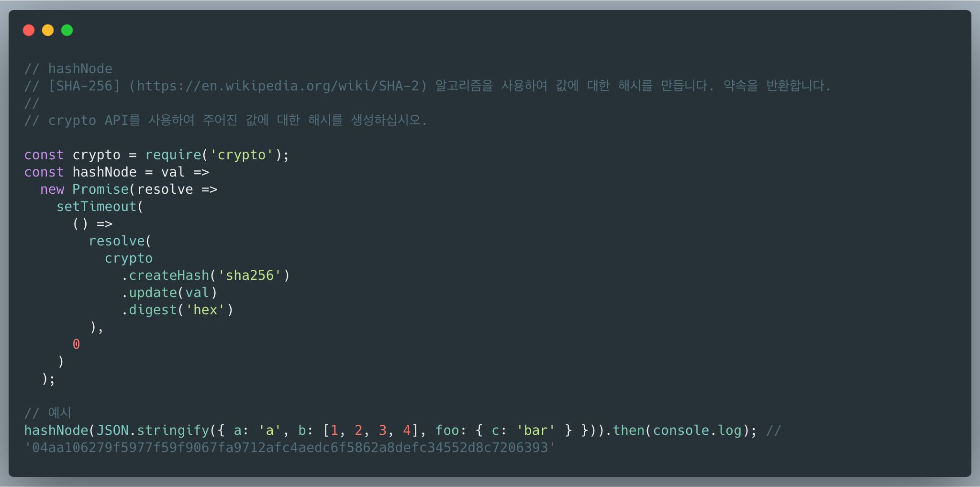Click the Promise constructor word

pos(100,189)
